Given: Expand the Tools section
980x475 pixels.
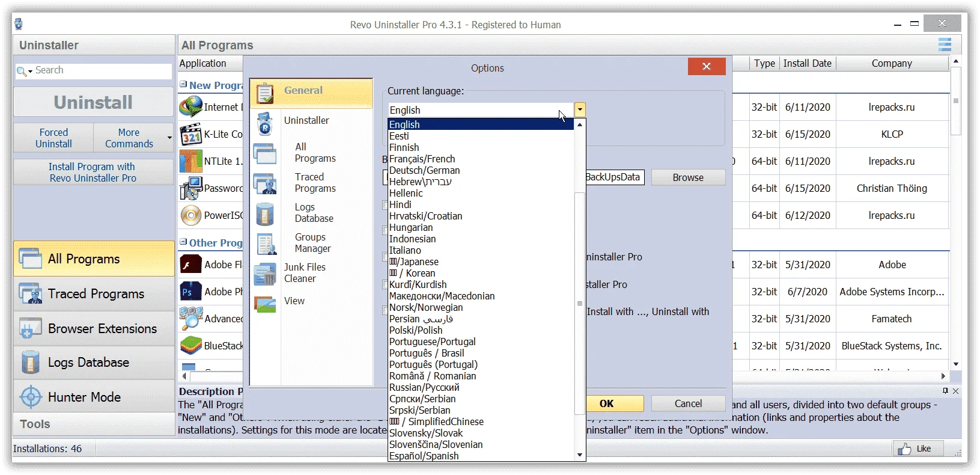Looking at the screenshot, I should tap(93, 424).
